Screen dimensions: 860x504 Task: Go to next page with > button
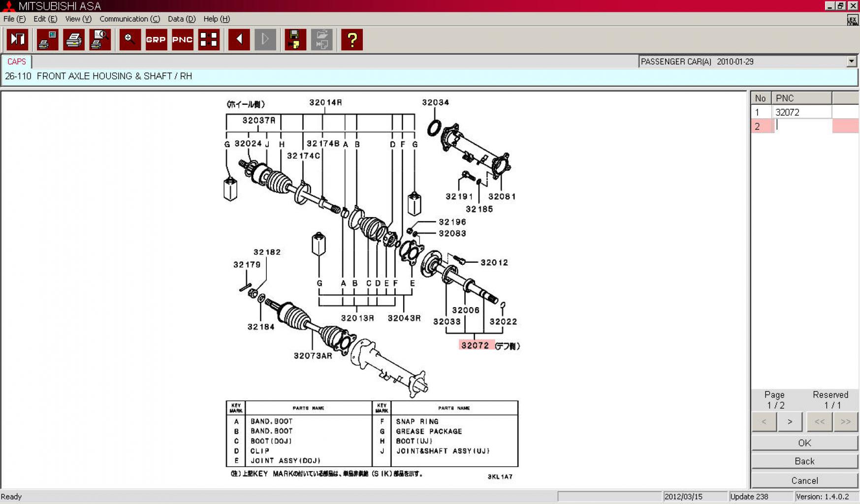click(x=790, y=422)
